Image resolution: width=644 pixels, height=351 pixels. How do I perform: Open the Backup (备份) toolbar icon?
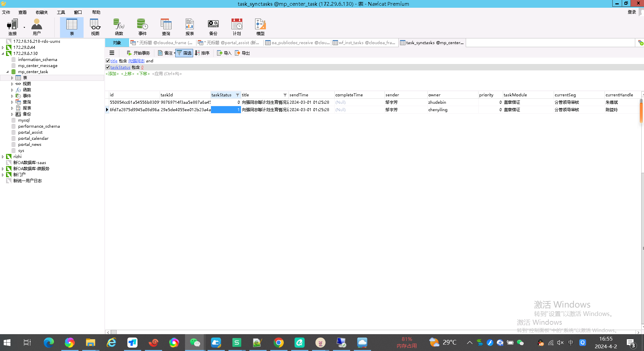coord(213,27)
